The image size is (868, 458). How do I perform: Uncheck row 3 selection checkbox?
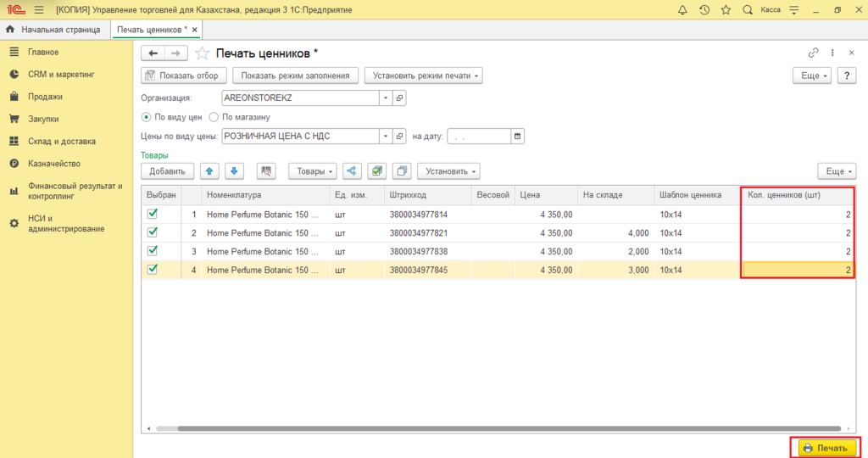[153, 251]
